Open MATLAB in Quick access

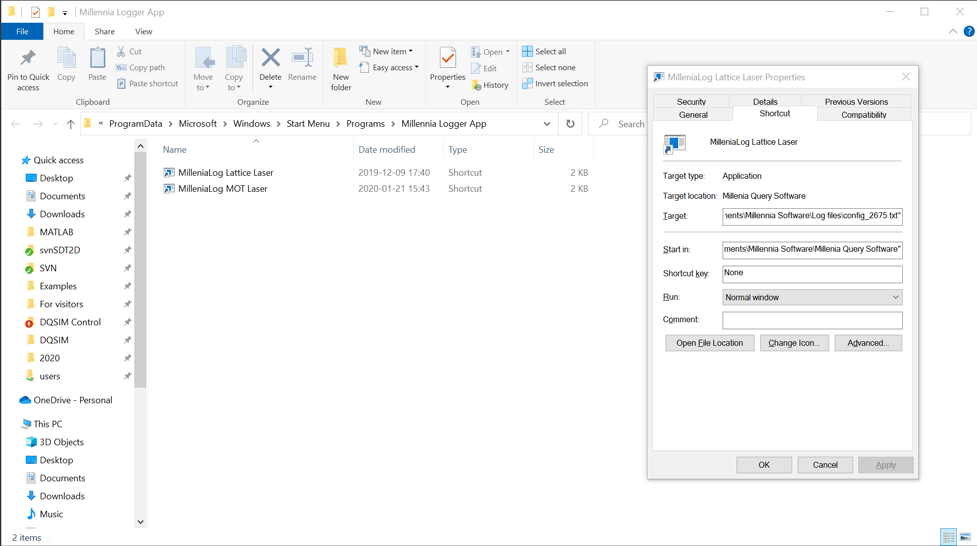56,232
